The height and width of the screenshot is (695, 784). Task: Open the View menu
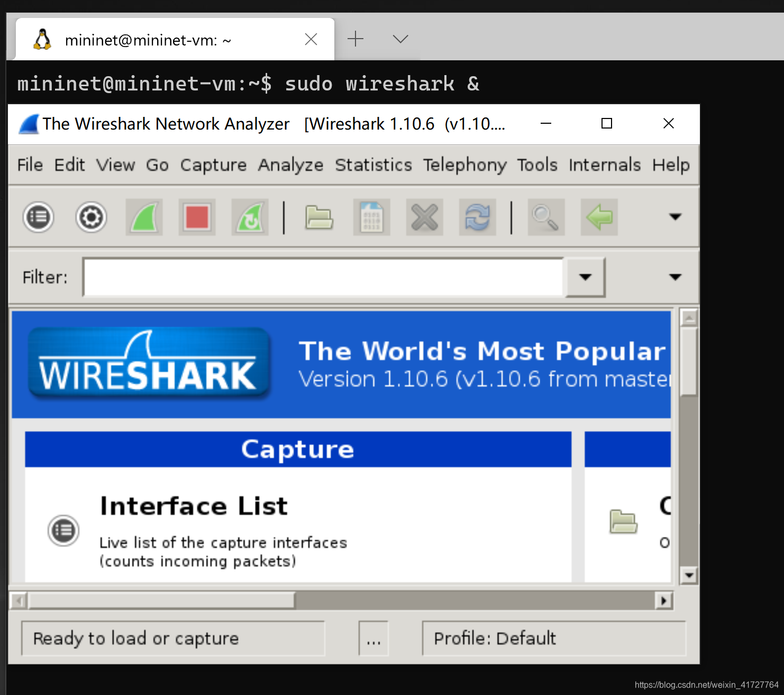click(115, 165)
